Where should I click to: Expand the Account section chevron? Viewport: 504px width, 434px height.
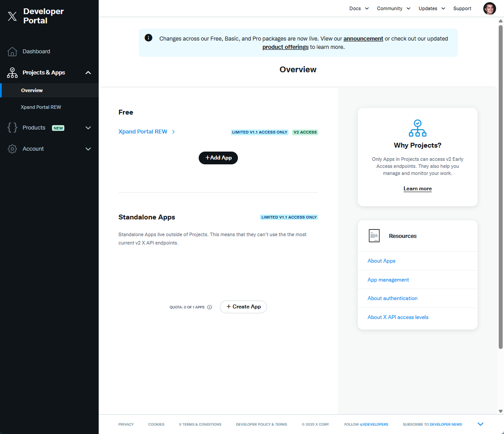click(x=88, y=149)
